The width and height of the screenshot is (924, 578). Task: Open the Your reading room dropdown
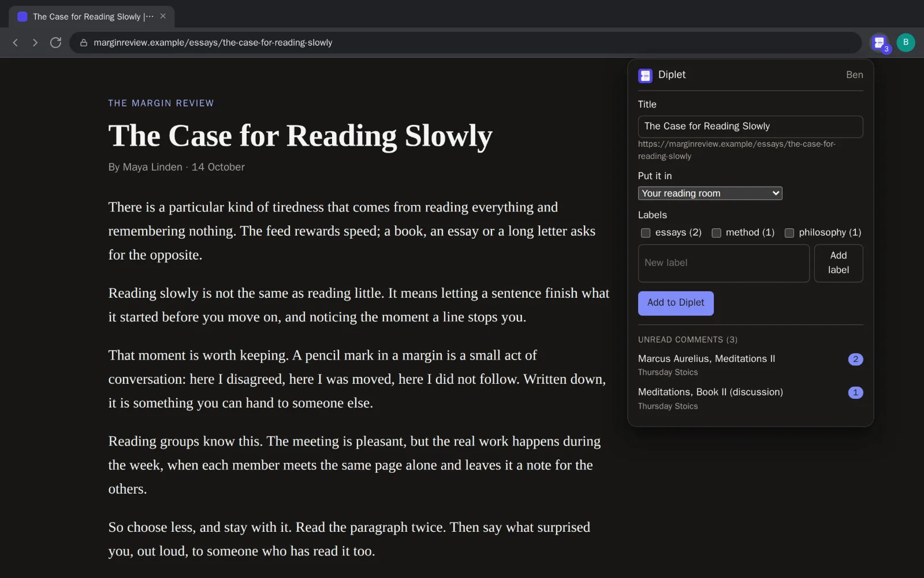point(710,193)
